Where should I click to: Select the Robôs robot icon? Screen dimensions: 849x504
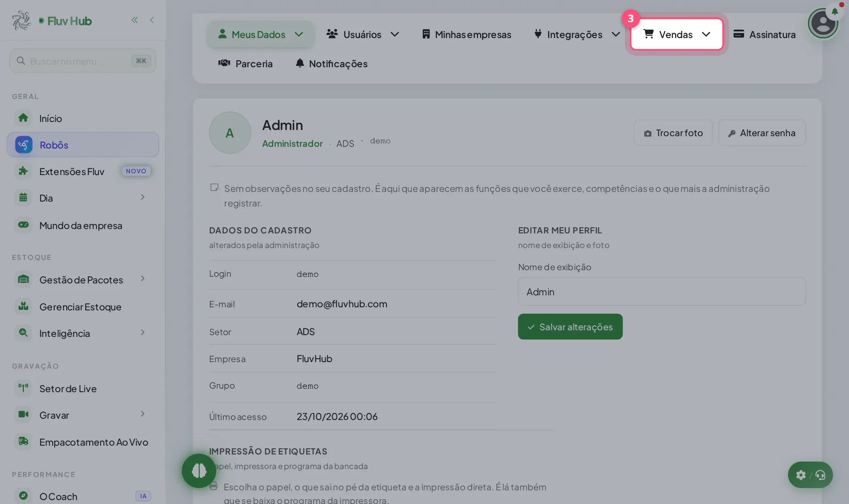23,145
